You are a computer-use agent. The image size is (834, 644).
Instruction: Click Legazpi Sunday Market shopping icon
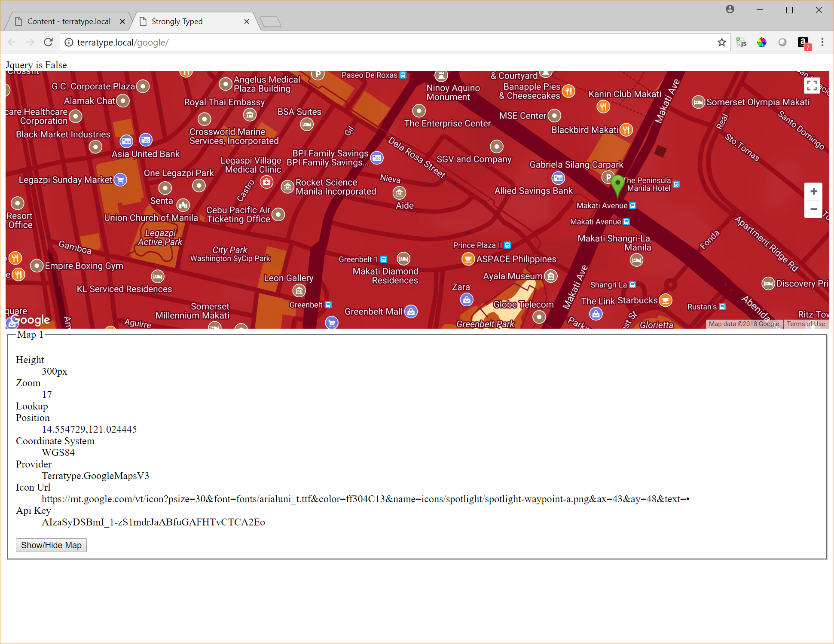pyautogui.click(x=120, y=180)
